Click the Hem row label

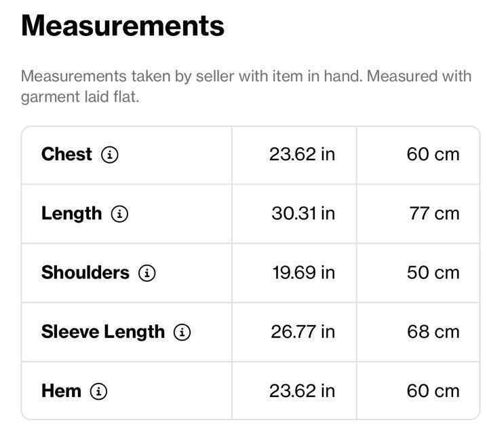[x=61, y=391]
